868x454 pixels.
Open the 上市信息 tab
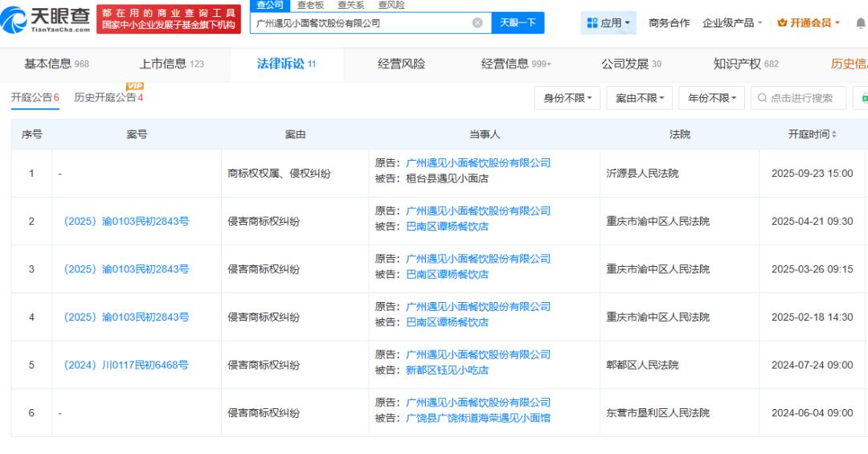coord(172,63)
